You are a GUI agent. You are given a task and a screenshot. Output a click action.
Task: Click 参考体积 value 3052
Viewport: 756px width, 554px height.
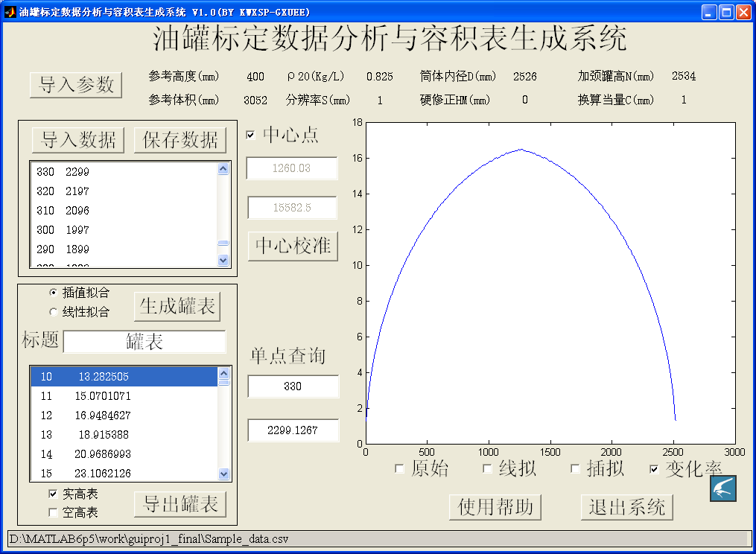pos(255,101)
